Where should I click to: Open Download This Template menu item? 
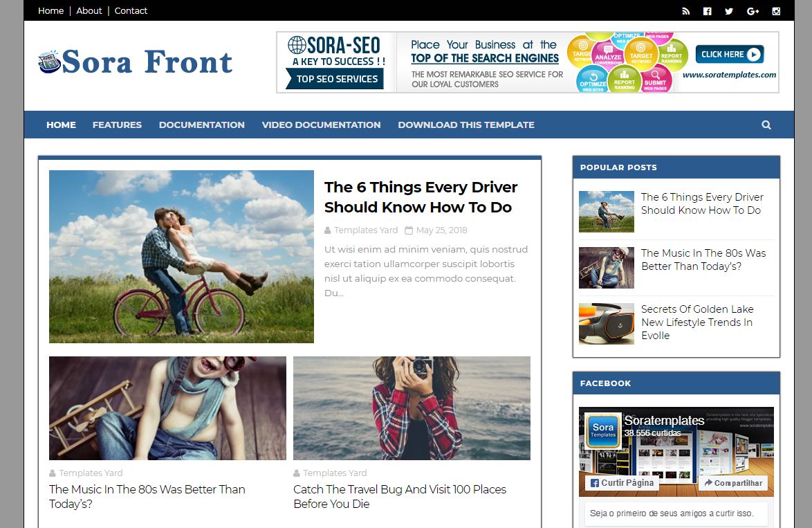click(466, 125)
